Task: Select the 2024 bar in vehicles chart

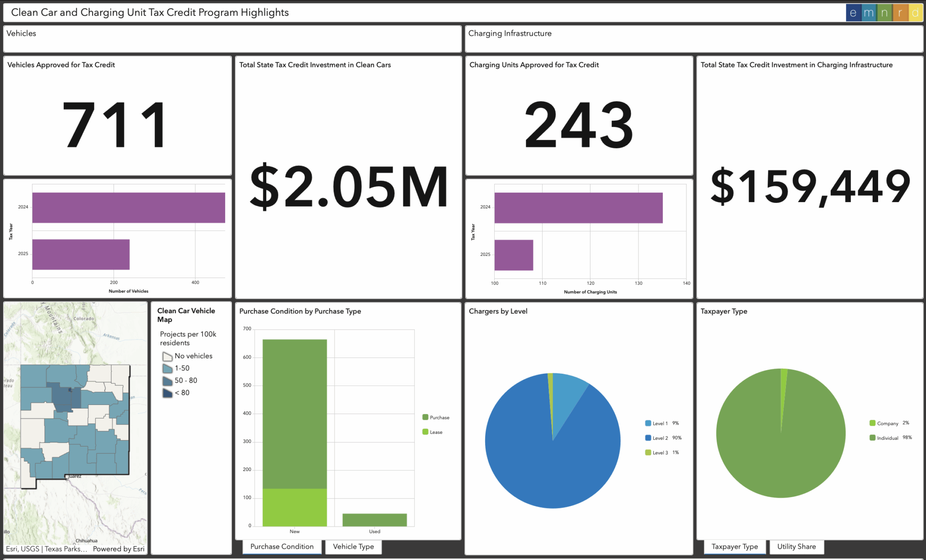Action: [128, 207]
